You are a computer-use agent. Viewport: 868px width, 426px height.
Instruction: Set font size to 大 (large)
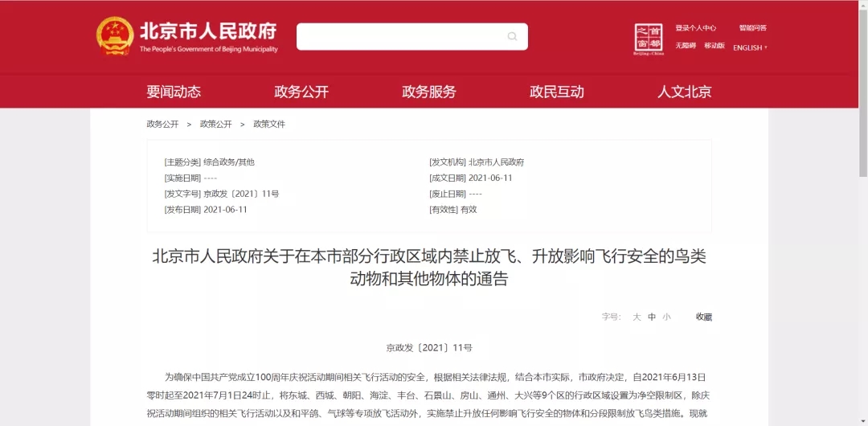point(637,317)
